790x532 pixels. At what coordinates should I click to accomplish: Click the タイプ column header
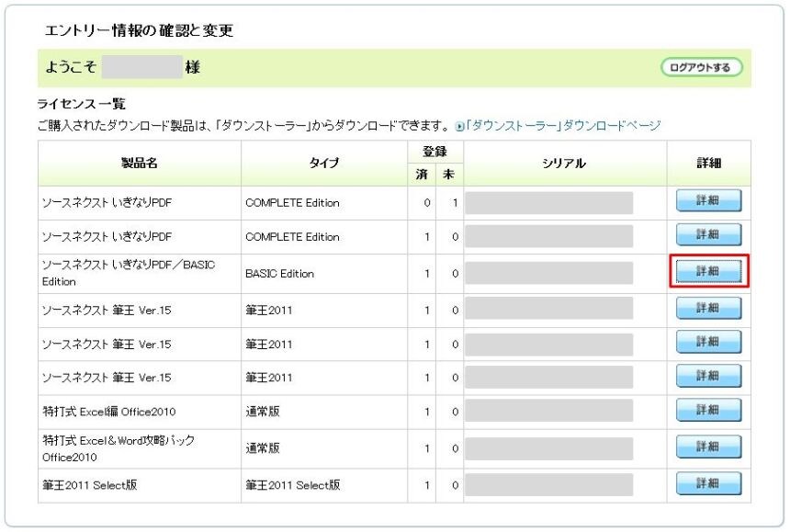click(x=324, y=164)
